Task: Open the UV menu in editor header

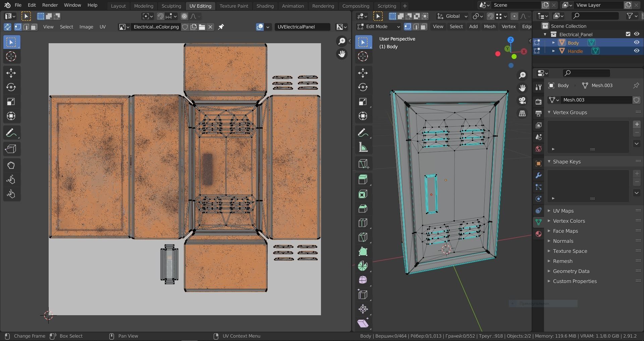Action: (x=102, y=27)
